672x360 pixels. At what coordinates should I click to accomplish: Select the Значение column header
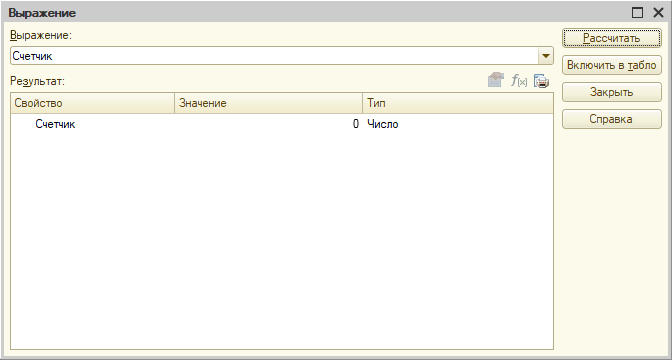(268, 103)
